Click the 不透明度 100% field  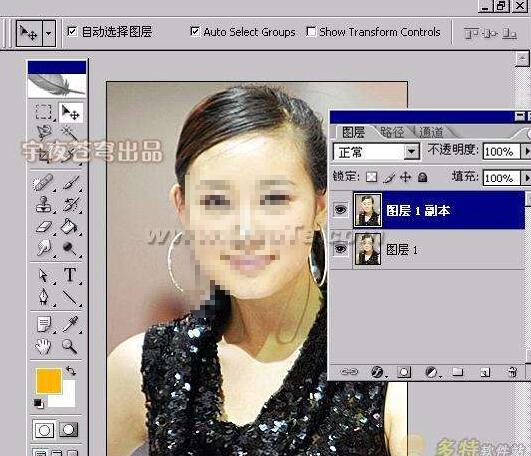pyautogui.click(x=501, y=151)
